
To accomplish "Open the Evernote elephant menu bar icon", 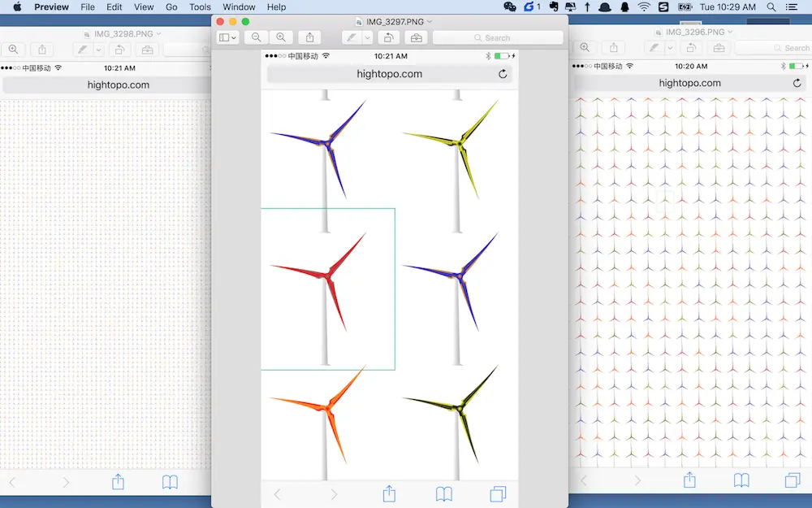I will pos(553,7).
